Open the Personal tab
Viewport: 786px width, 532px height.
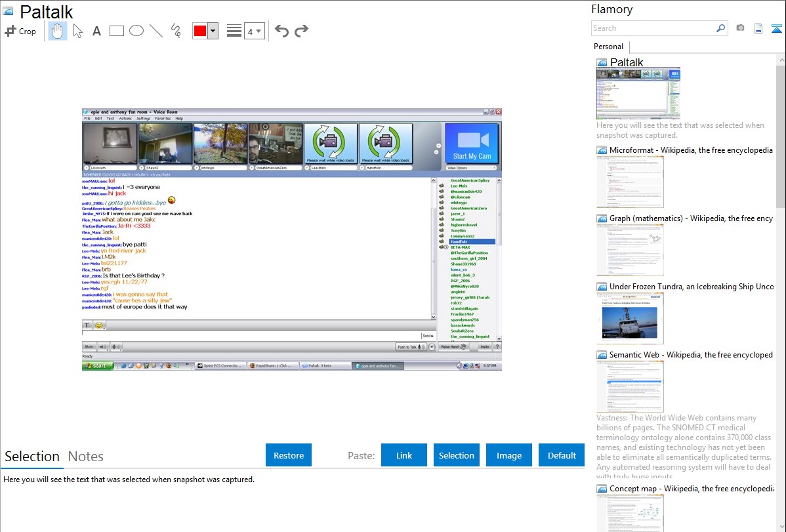tap(608, 47)
